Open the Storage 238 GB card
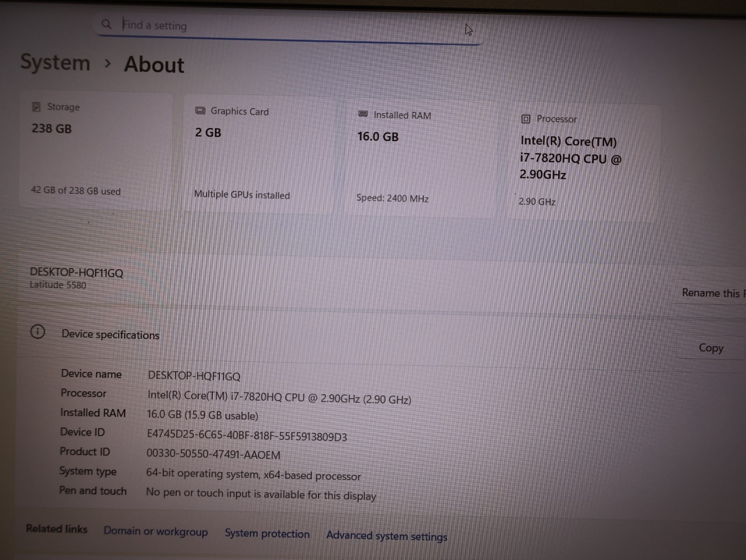 tap(96, 151)
